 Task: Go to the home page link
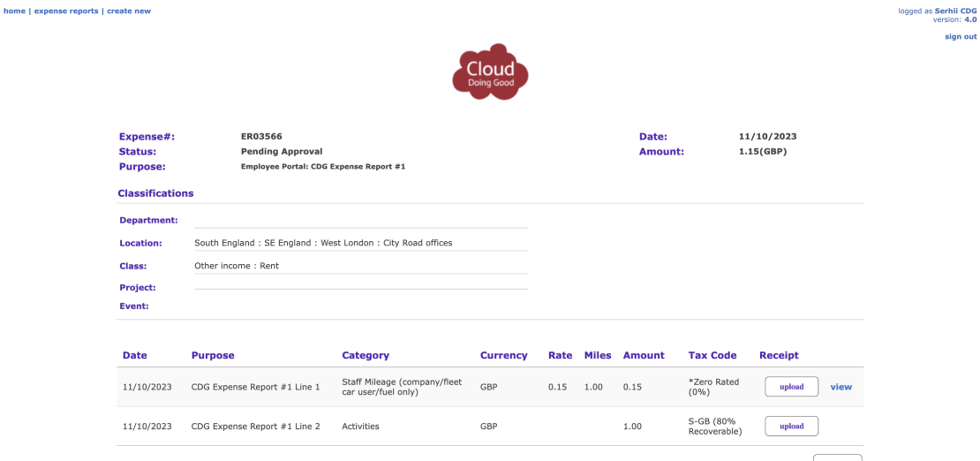pyautogui.click(x=14, y=11)
